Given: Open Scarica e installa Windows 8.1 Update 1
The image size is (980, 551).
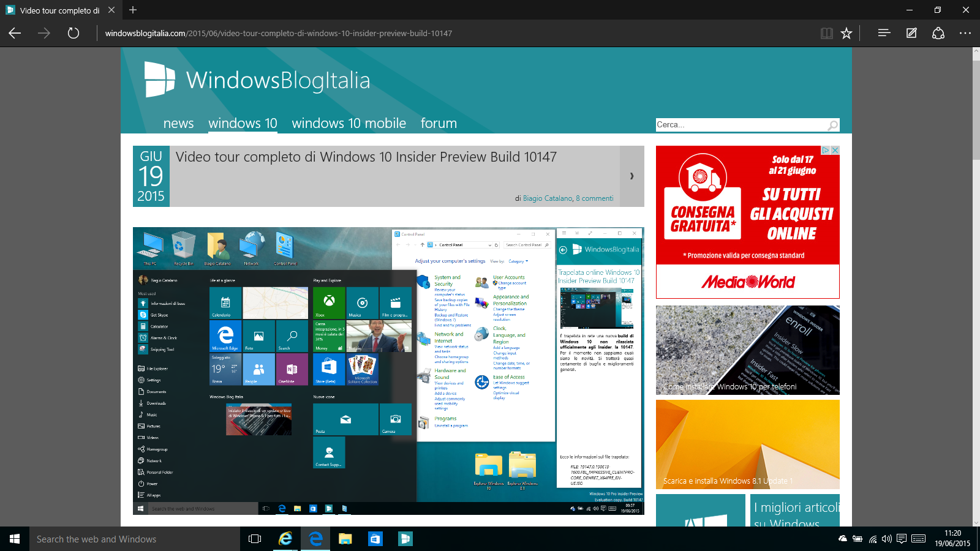Looking at the screenshot, I should (x=748, y=444).
